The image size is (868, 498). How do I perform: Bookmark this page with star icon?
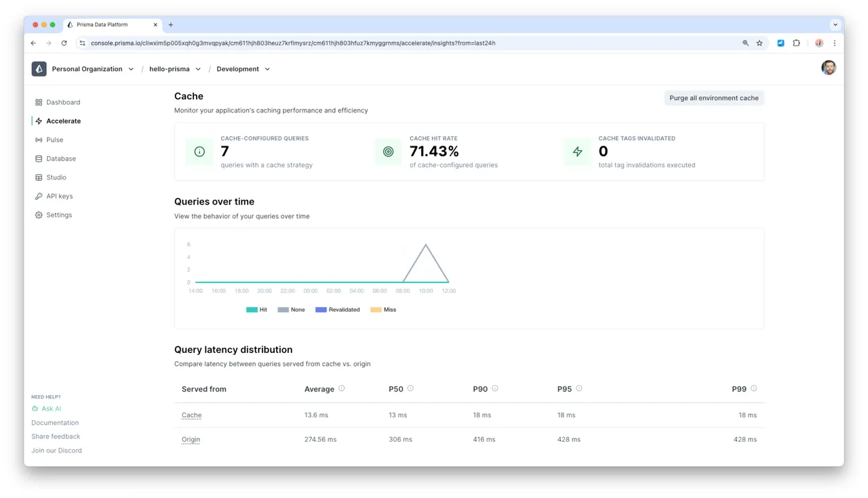pyautogui.click(x=759, y=43)
